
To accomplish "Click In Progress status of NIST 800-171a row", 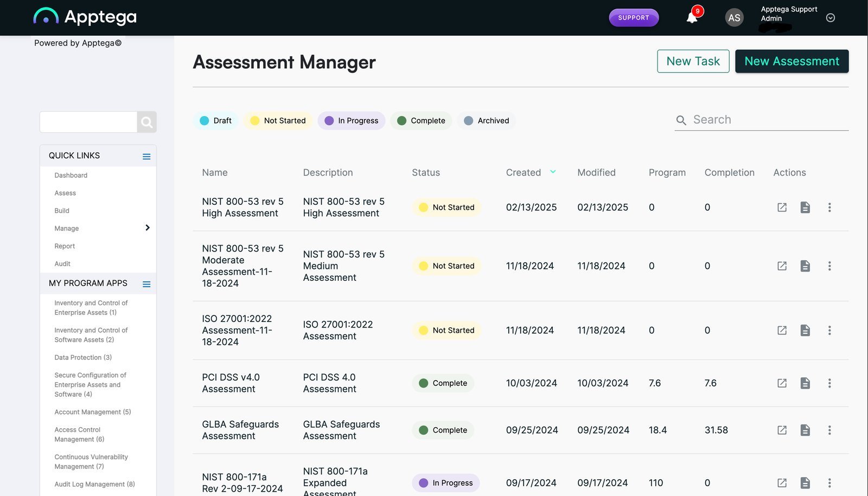I will point(445,482).
